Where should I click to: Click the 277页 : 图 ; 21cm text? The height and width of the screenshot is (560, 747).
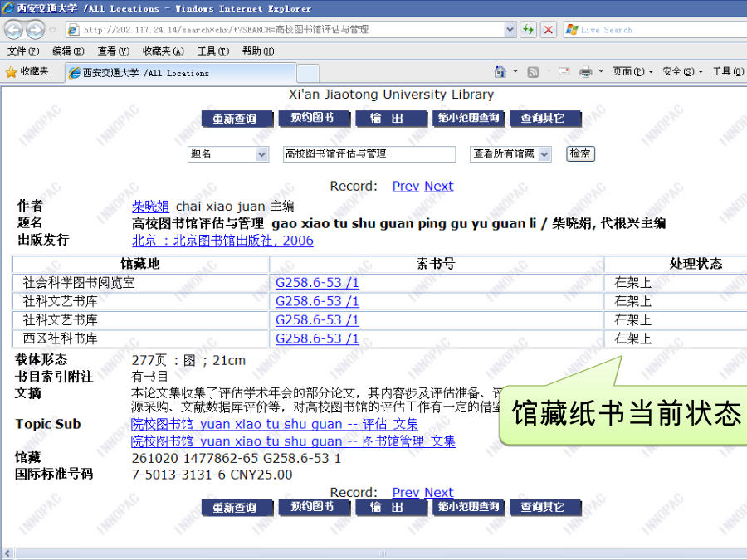188,361
